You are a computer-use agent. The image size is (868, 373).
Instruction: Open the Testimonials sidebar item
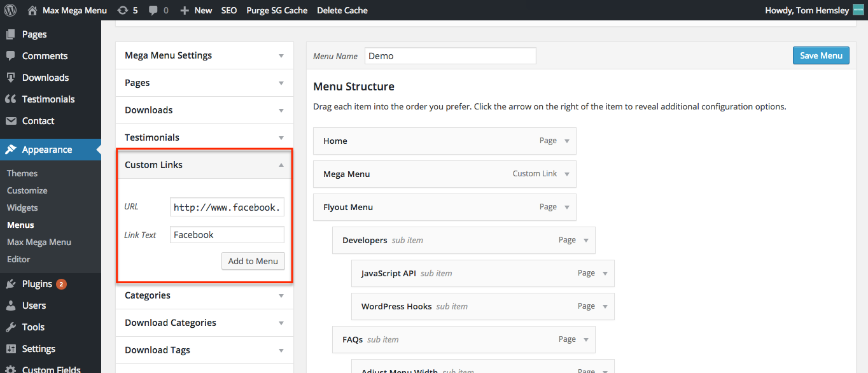[x=48, y=99]
